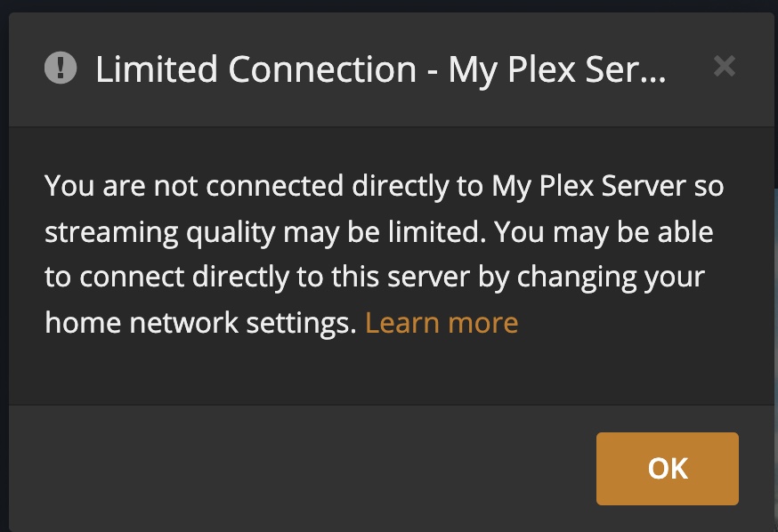Click the gray alert circle beside the title
The height and width of the screenshot is (532, 778).
click(61, 68)
